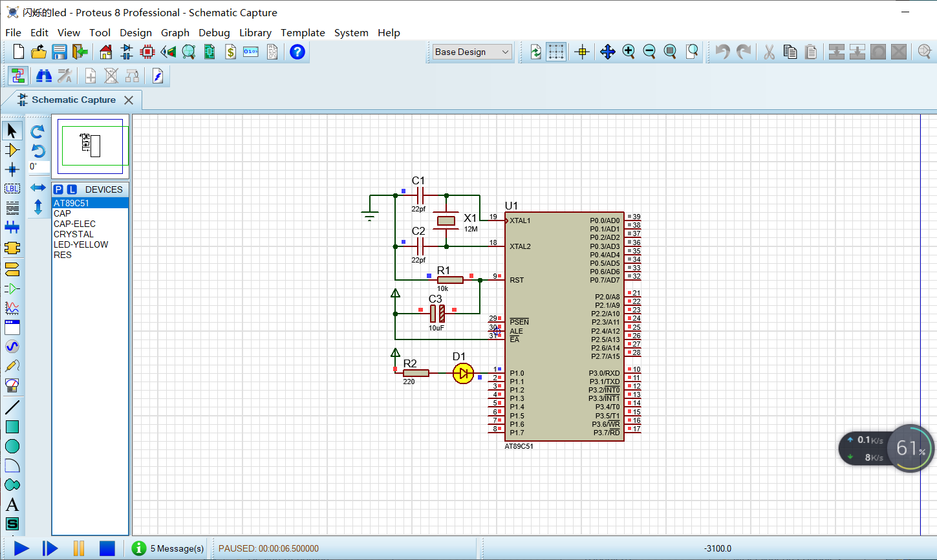Select the 2D graphics Circle tool
The width and height of the screenshot is (937, 560).
point(12,446)
